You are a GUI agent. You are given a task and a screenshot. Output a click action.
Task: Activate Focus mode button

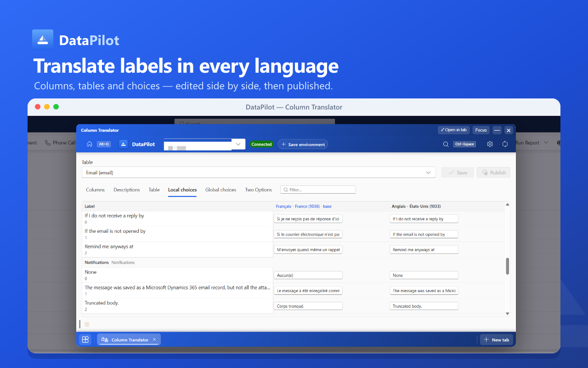tap(481, 130)
